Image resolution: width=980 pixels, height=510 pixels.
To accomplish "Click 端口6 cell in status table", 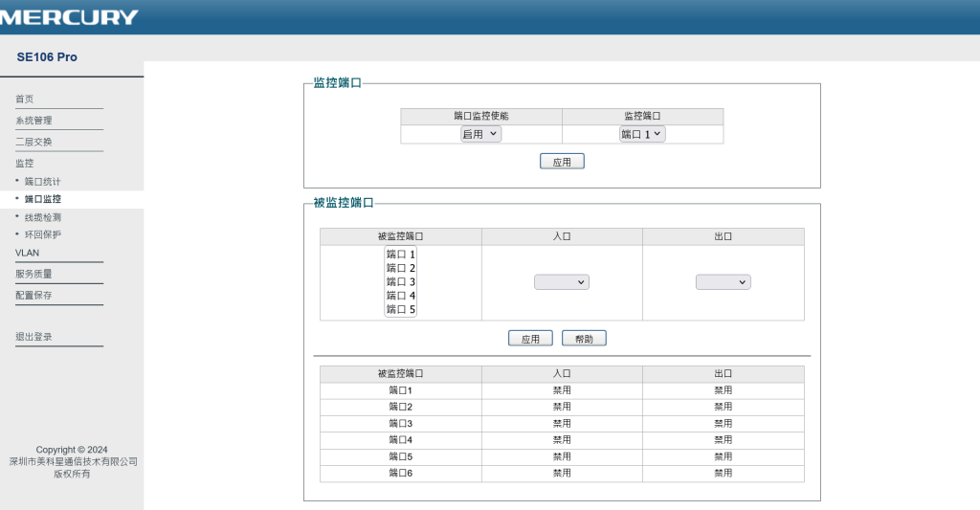I will click(x=401, y=473).
